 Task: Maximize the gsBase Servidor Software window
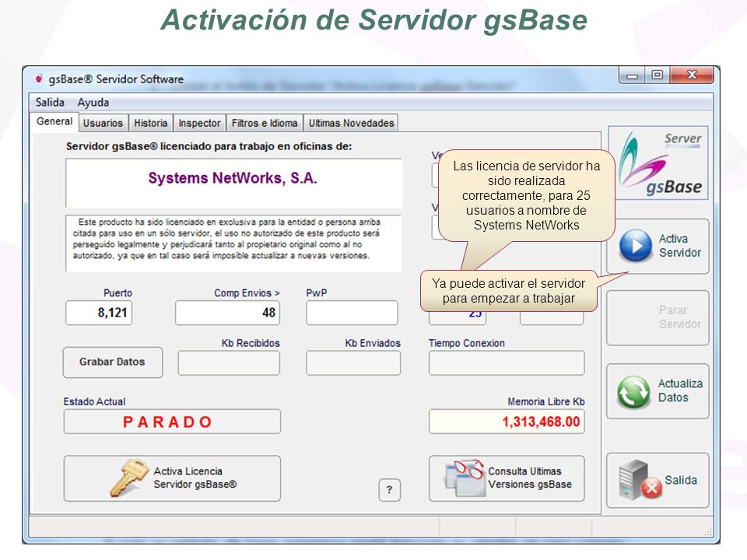657,75
